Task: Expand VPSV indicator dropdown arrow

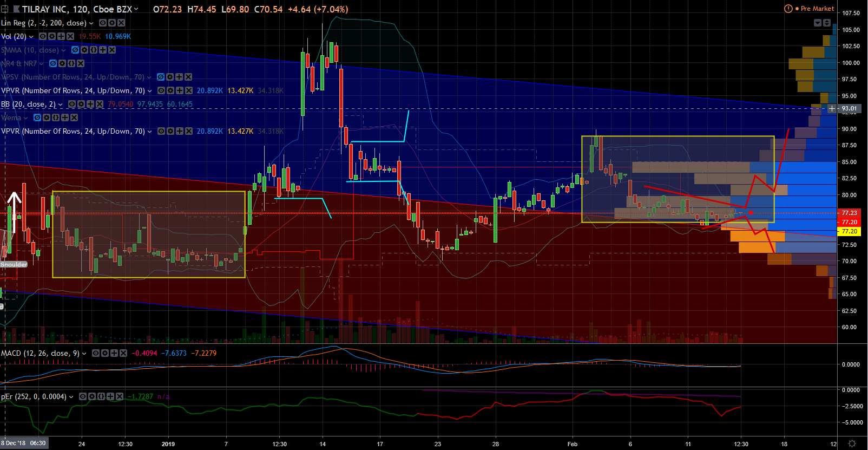Action: click(x=149, y=77)
